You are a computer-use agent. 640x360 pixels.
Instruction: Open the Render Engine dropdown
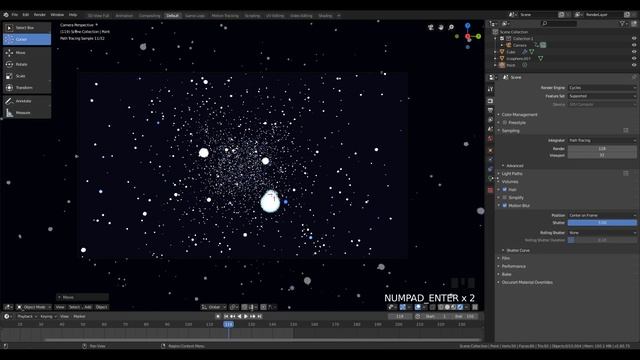[602, 88]
